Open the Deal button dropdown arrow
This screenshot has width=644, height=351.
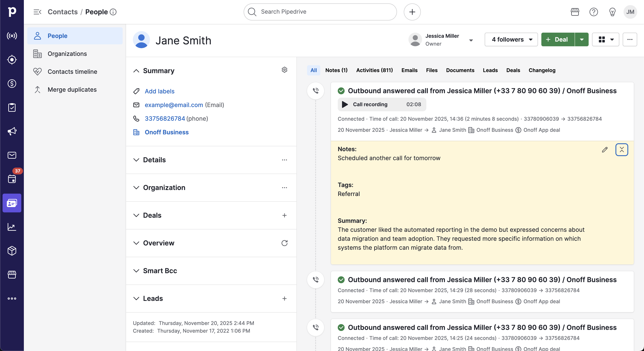582,39
